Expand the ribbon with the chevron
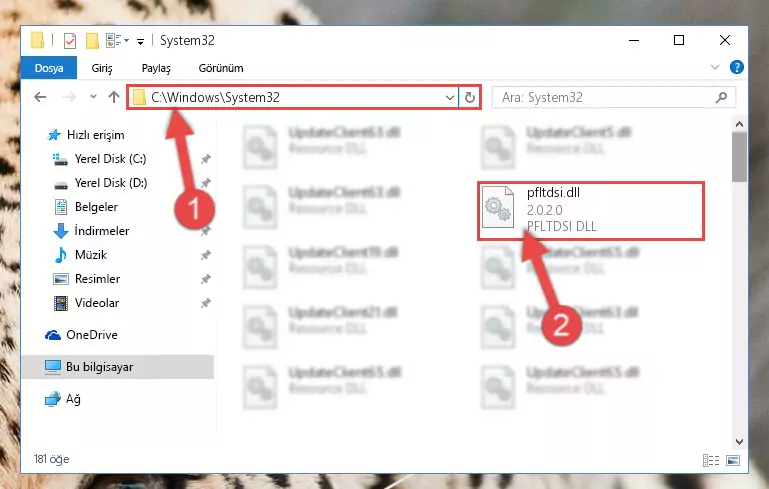 click(x=715, y=67)
